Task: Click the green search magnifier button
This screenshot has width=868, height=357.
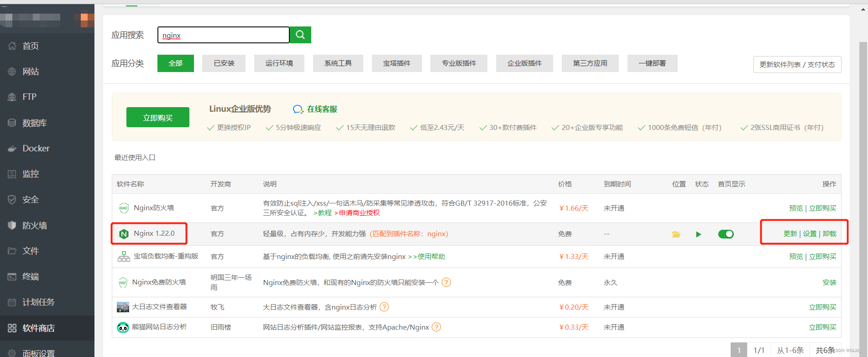Action: pos(300,35)
